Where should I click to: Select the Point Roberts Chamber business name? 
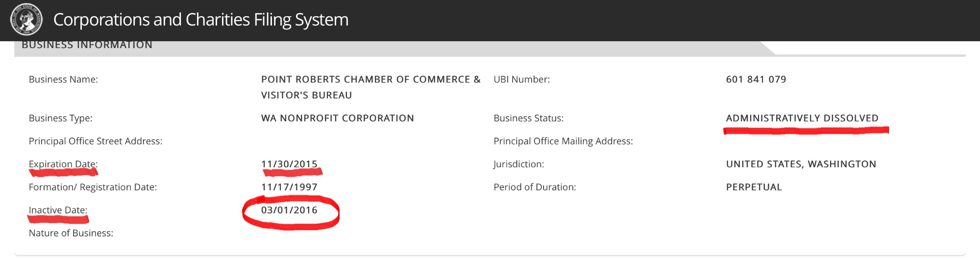pyautogui.click(x=370, y=87)
